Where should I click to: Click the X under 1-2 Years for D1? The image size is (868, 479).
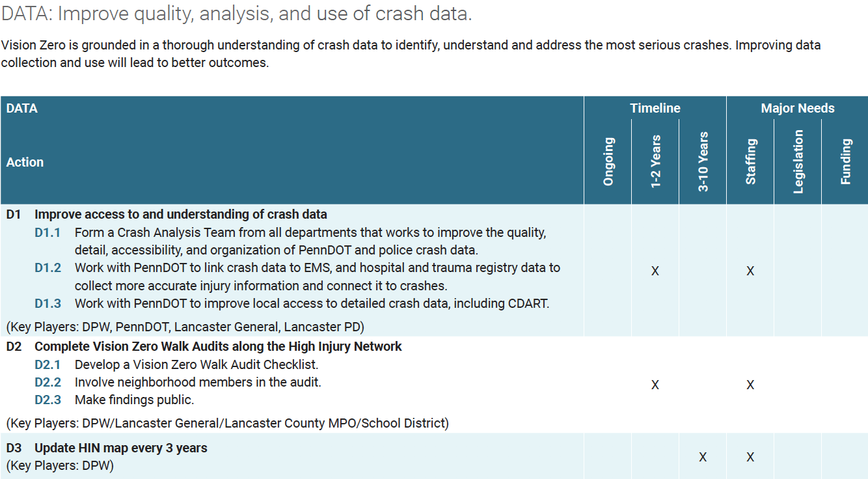pyautogui.click(x=655, y=271)
